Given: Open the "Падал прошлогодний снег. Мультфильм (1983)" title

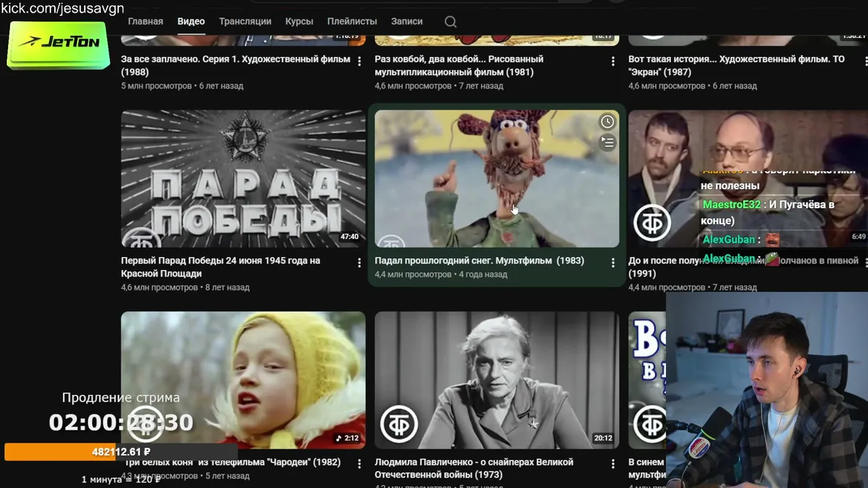Looking at the screenshot, I should pos(479,260).
